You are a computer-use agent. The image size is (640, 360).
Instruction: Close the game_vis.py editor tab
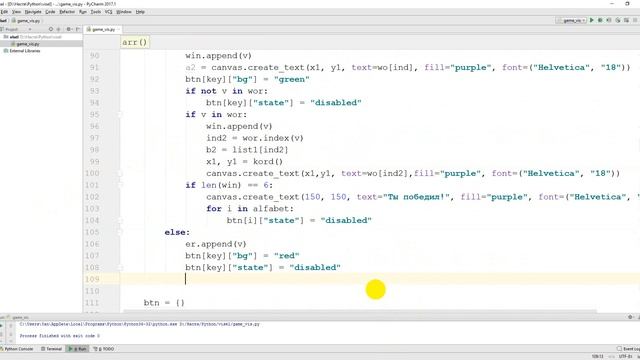[x=118, y=29]
